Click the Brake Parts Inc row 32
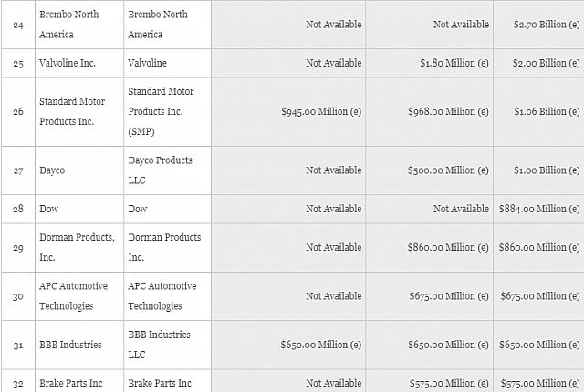 coord(72,385)
